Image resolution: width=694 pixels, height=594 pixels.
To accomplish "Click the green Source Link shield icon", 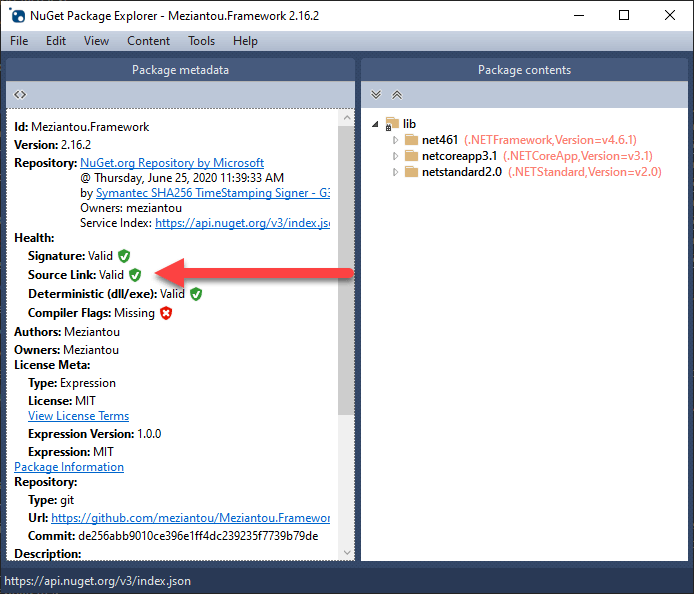I will (135, 275).
